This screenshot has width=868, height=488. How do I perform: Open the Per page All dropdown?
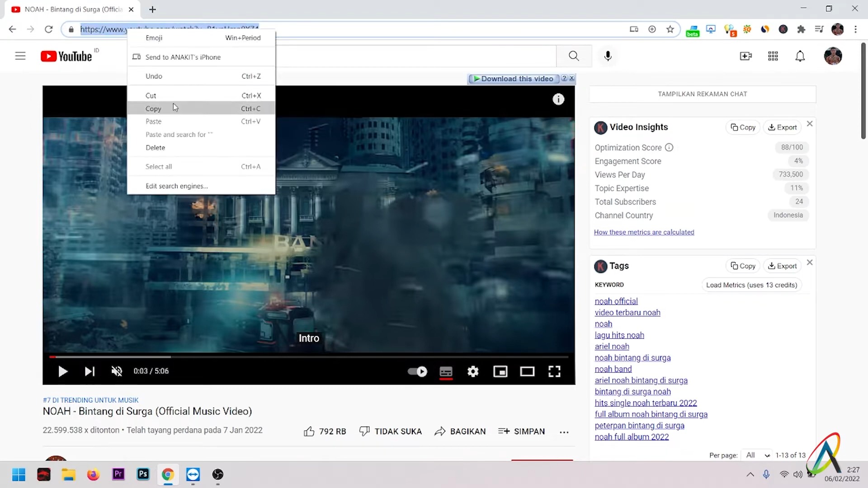757,455
